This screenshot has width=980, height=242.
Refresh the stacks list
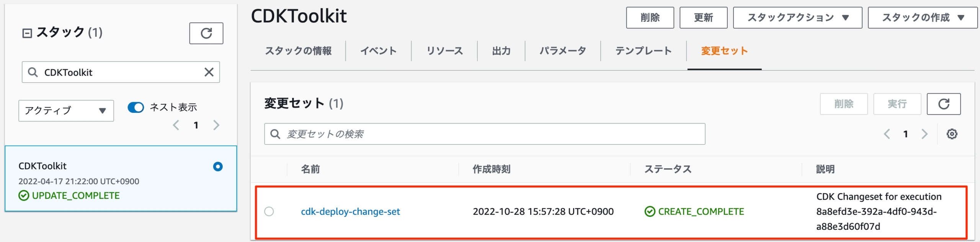[x=206, y=34]
